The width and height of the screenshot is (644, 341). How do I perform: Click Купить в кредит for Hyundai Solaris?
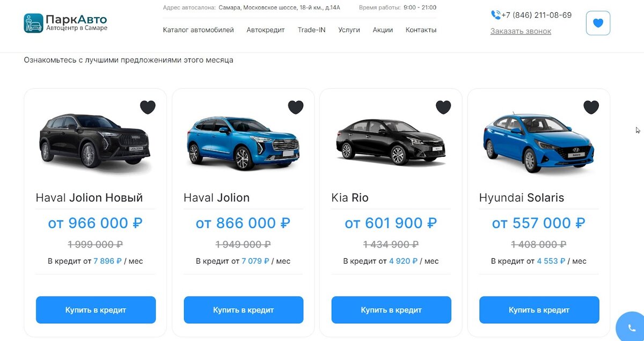539,310
